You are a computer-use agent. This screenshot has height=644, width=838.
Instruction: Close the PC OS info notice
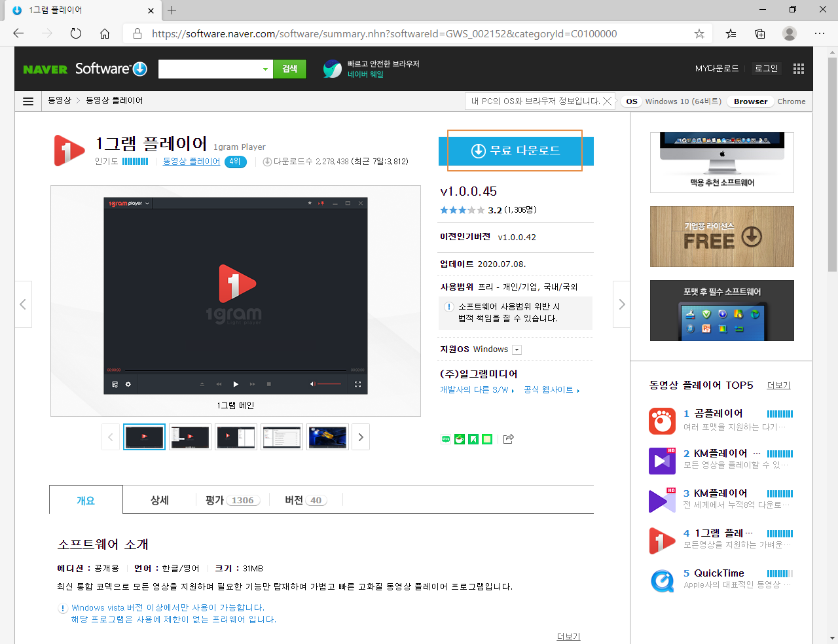pyautogui.click(x=608, y=101)
